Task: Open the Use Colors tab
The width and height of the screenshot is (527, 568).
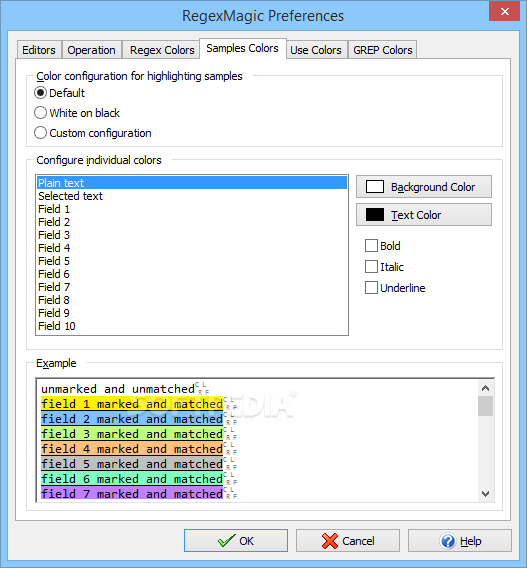Action: click(x=316, y=50)
